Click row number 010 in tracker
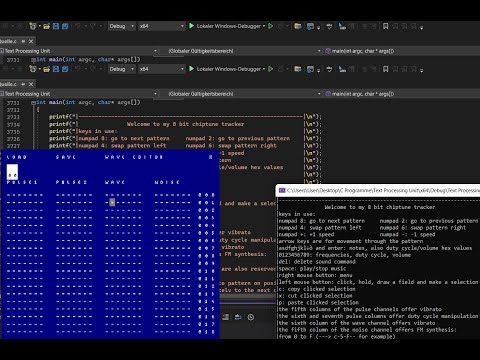 [206, 271]
